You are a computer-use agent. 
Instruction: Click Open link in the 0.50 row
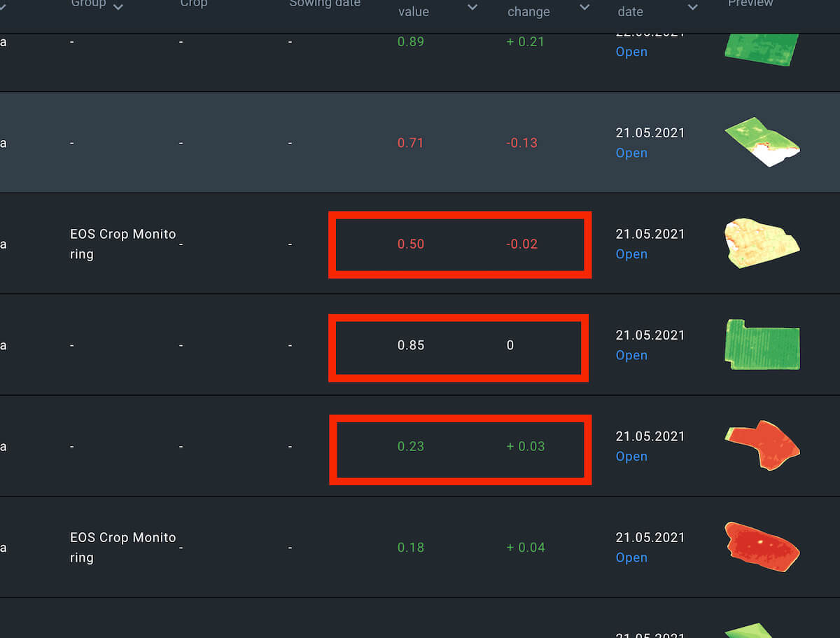(x=631, y=254)
